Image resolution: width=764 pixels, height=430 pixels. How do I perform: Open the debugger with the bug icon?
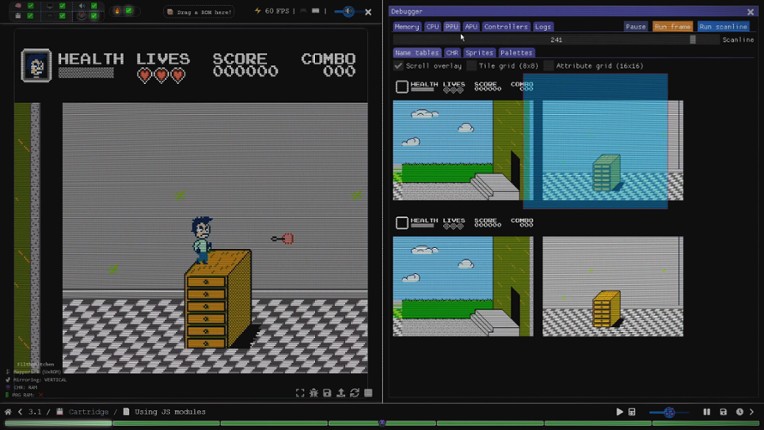coord(314,393)
